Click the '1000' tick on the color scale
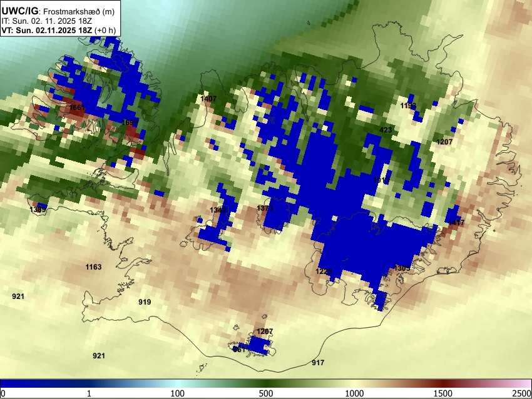Viewport: 532px width, 399px height. tap(354, 393)
